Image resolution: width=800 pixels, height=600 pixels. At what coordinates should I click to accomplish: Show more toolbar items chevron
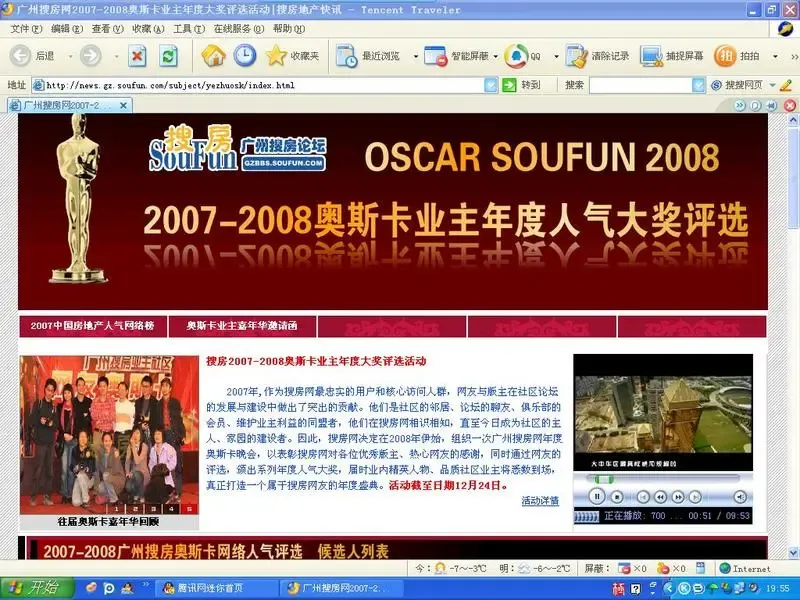pos(794,56)
